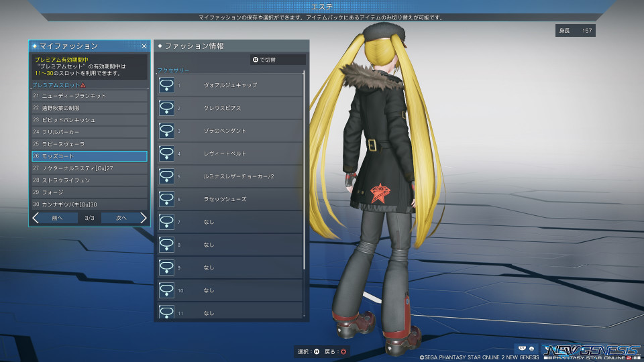Click the なし text in slot 9
This screenshot has width=644, height=362.
209,267
